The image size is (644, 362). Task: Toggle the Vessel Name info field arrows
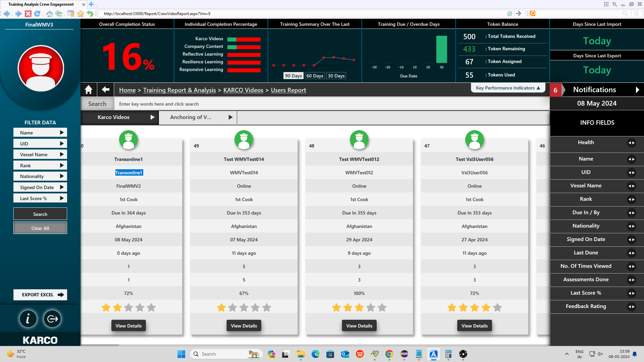click(x=631, y=186)
